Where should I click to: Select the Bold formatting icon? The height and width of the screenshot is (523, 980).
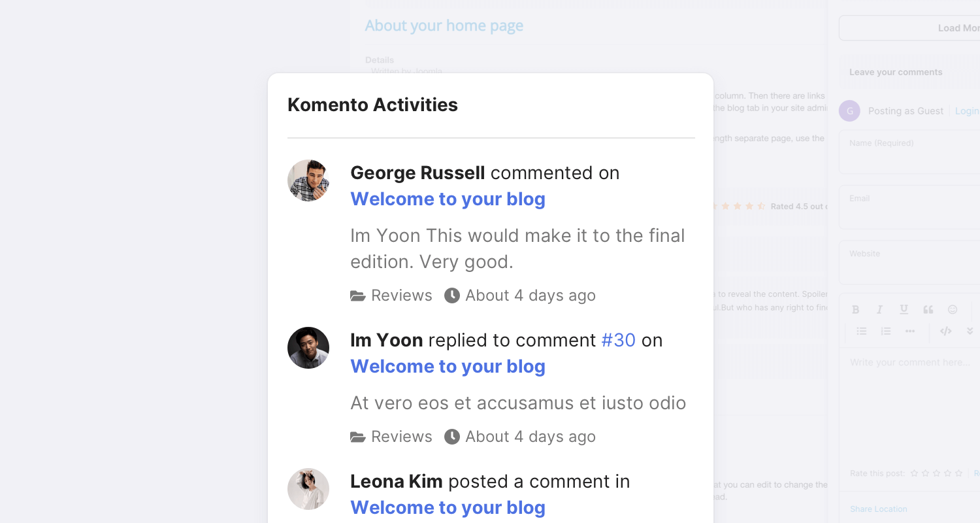pos(856,309)
